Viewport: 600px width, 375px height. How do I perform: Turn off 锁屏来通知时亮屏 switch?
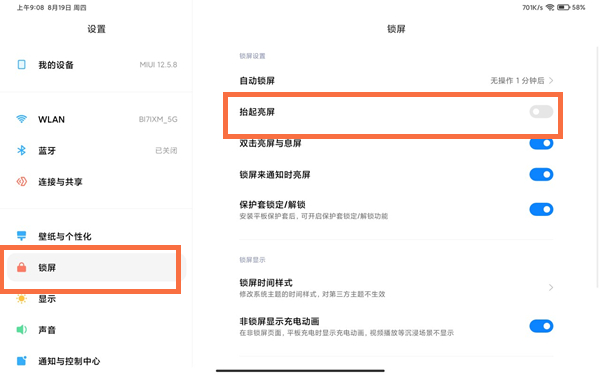tap(541, 174)
